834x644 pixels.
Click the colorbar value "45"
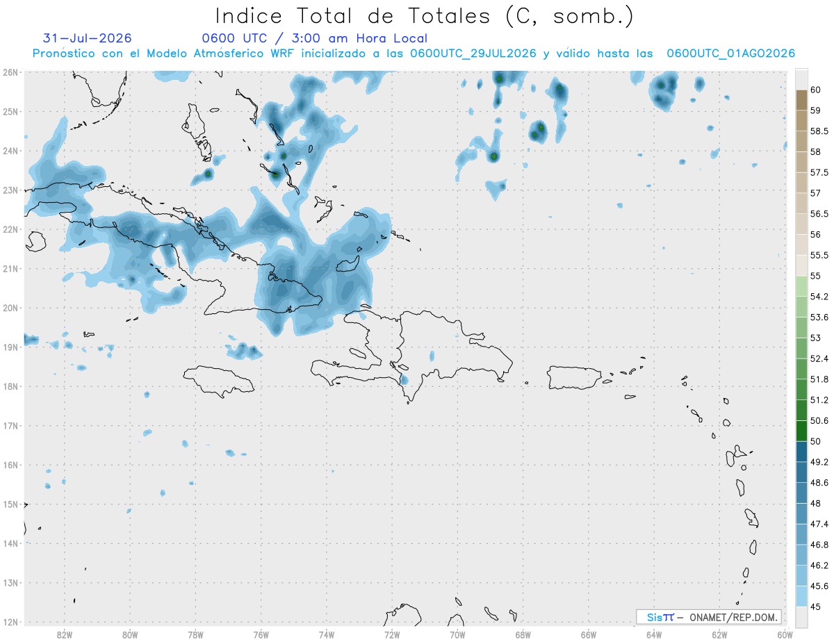(x=816, y=606)
